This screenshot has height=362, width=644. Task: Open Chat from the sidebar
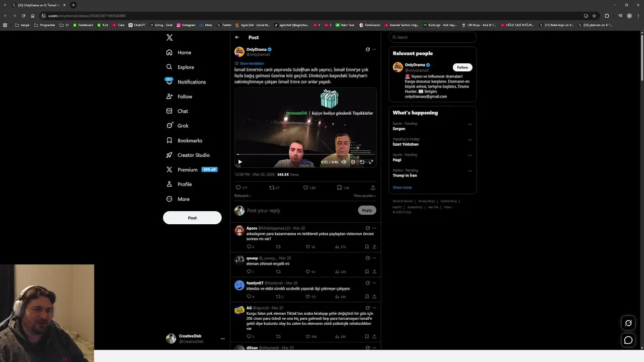click(x=177, y=111)
